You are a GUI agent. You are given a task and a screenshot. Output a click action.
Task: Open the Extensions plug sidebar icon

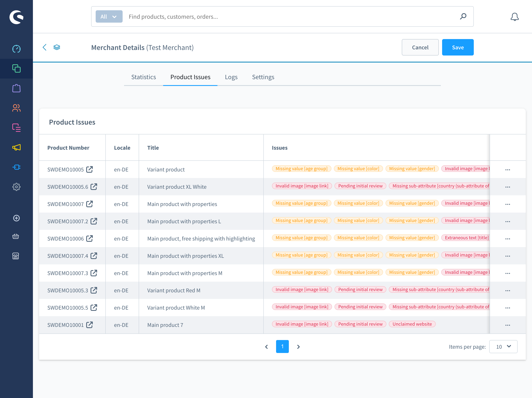click(16, 167)
